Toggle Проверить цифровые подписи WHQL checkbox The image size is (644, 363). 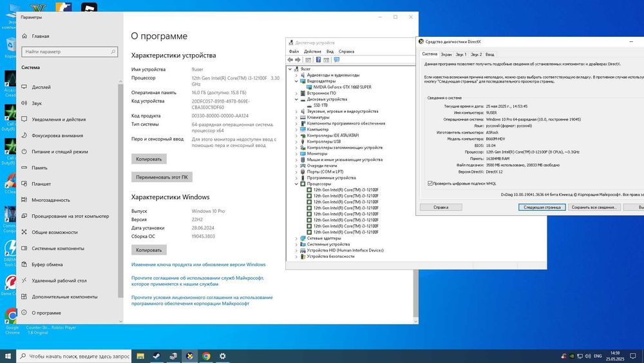coord(430,183)
